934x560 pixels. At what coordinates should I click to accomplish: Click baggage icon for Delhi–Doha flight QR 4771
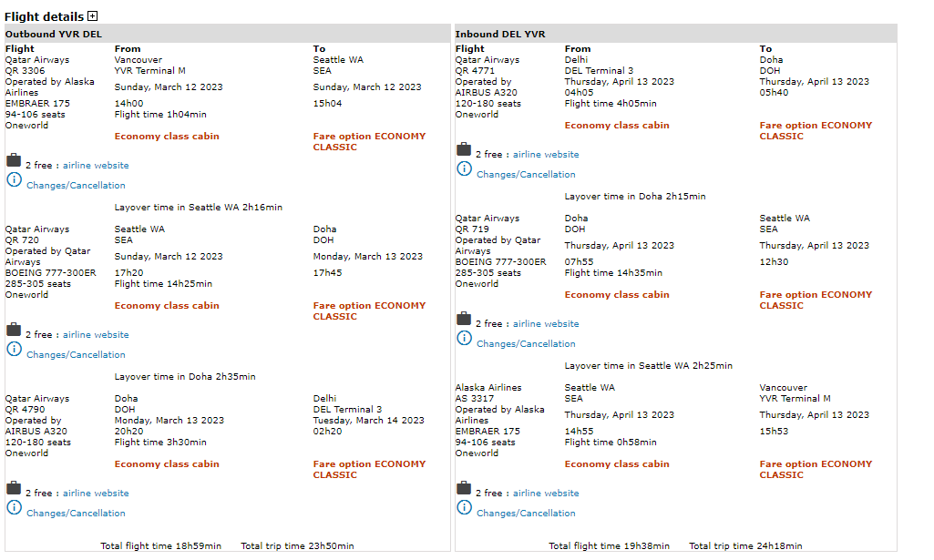point(464,149)
